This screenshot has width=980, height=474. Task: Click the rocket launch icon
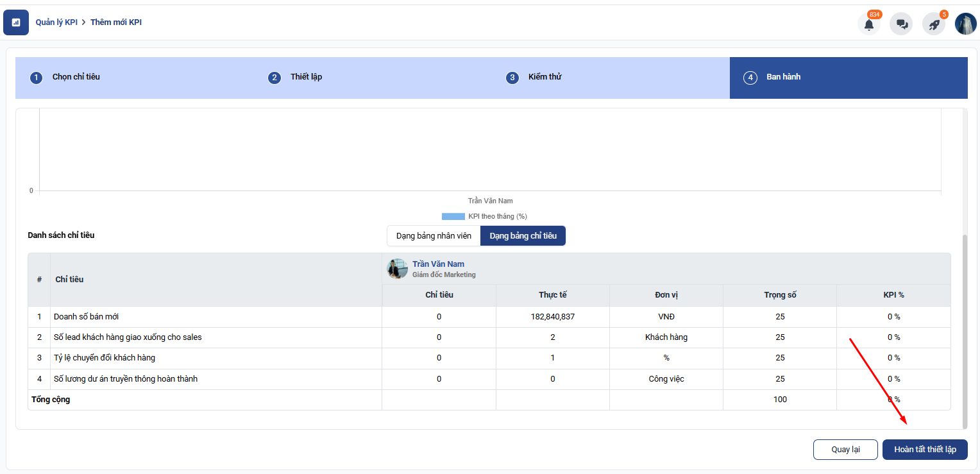point(934,24)
